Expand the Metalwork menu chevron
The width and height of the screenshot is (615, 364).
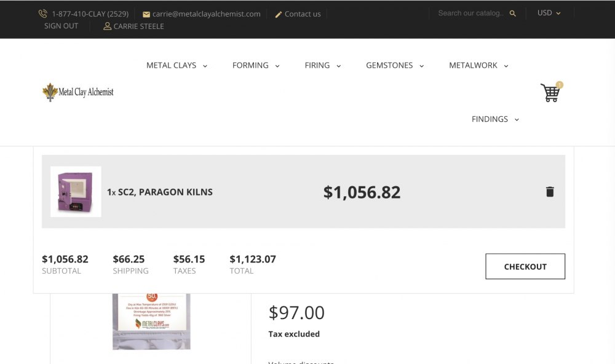point(506,66)
